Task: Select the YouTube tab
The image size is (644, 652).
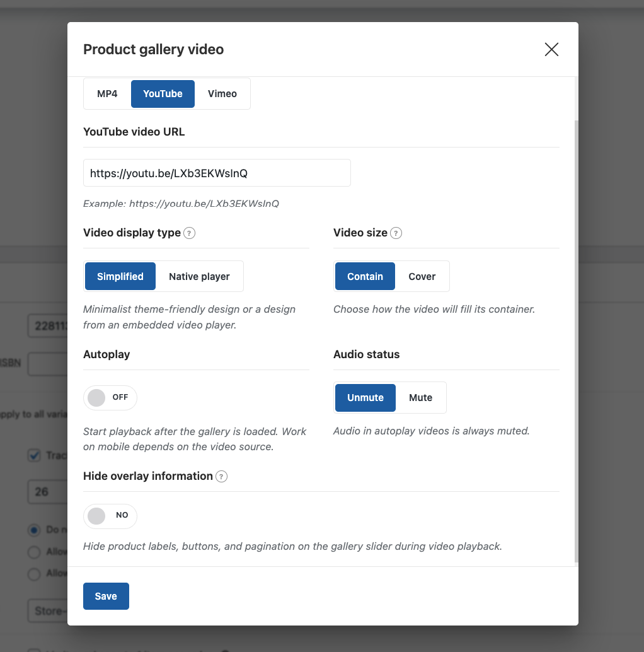Action: tap(163, 94)
